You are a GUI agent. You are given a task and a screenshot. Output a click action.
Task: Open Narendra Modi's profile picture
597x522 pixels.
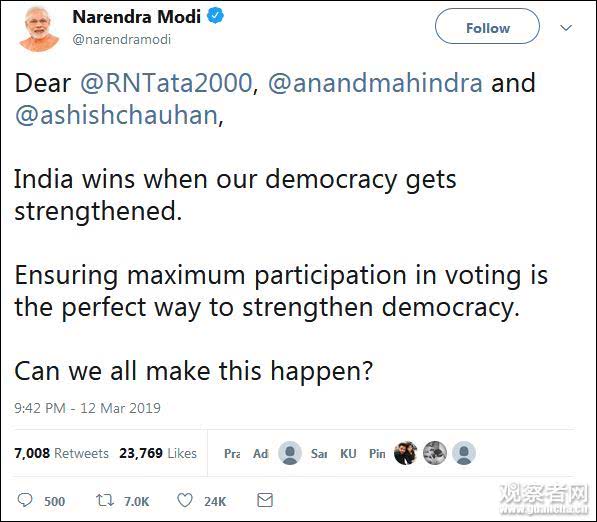(x=39, y=29)
